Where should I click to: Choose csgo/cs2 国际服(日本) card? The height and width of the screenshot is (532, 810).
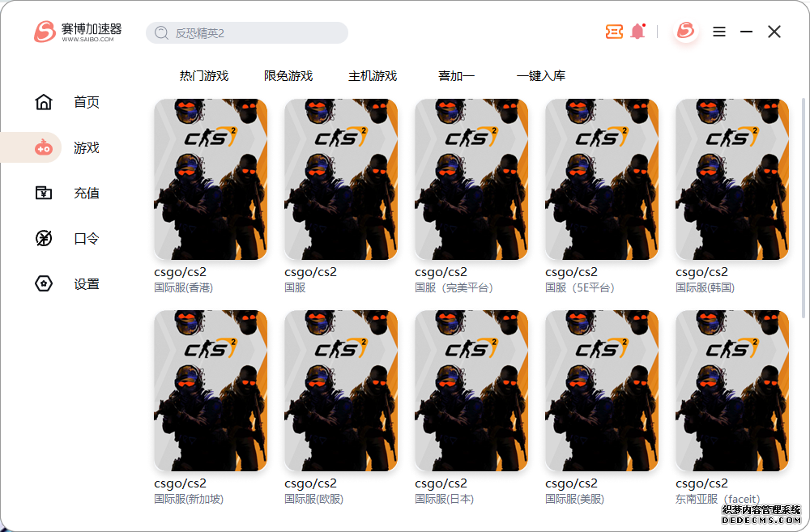471,408
